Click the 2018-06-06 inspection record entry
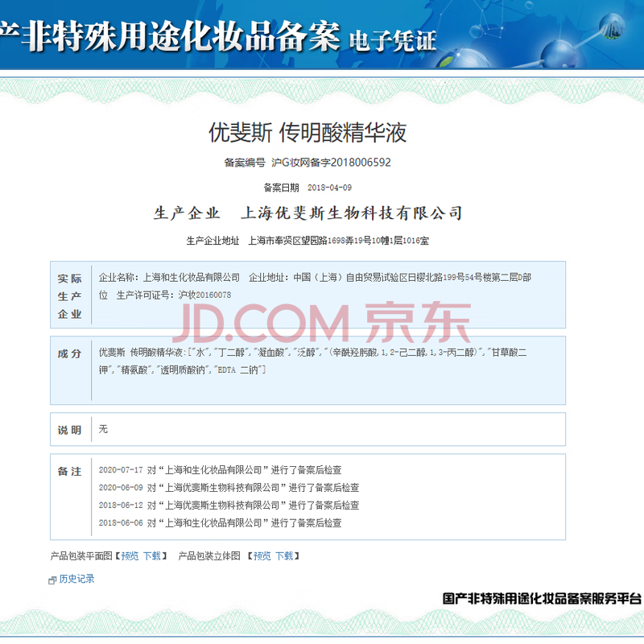This screenshot has width=644, height=644. coord(220,523)
